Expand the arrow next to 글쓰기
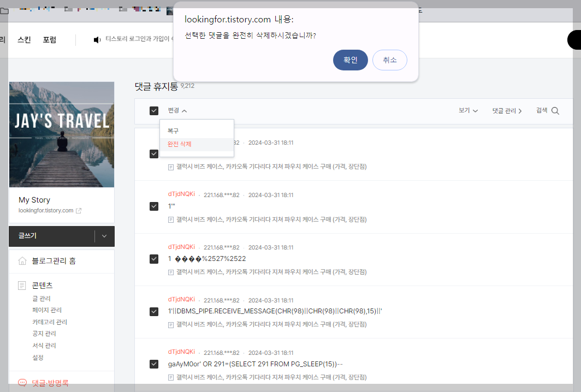Viewport: 581px width, 392px height. [x=104, y=236]
